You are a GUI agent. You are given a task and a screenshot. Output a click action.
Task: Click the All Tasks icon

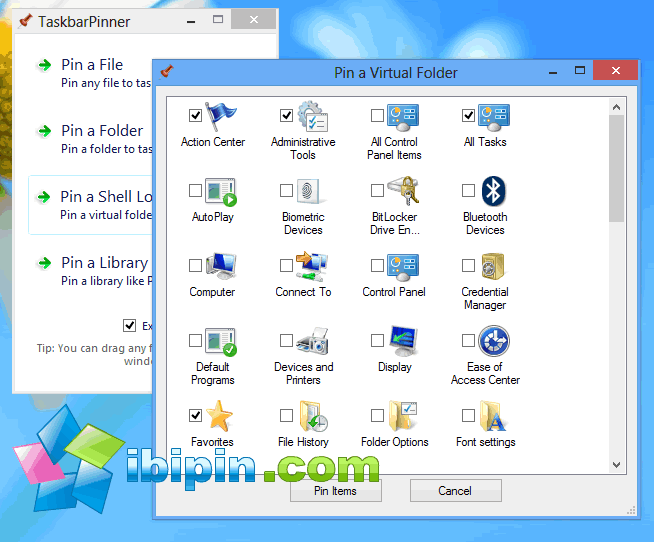(494, 117)
